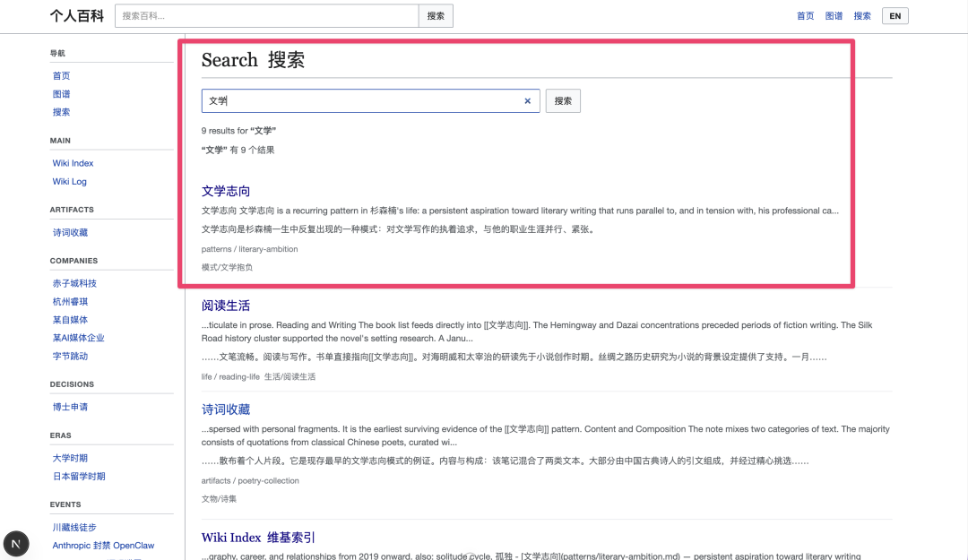Click the round N logo icon at bottom left
Image resolution: width=968 pixels, height=560 pixels.
(16, 543)
